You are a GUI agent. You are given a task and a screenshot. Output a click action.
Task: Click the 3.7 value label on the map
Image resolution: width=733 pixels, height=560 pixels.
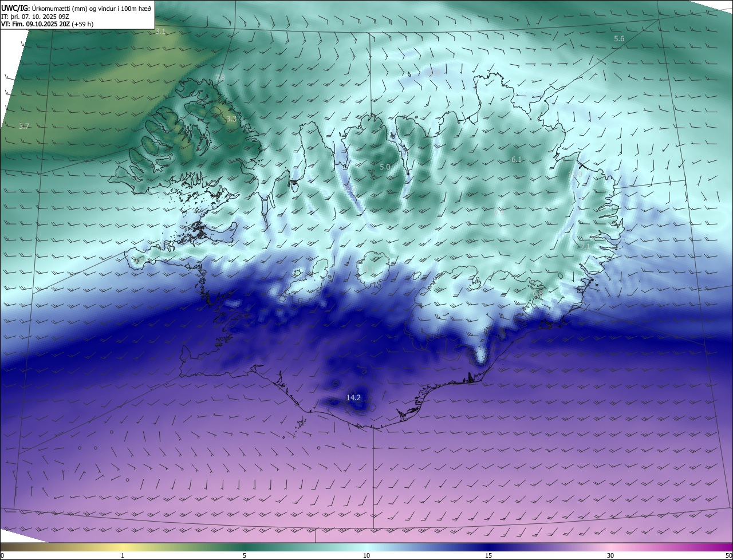24,126
